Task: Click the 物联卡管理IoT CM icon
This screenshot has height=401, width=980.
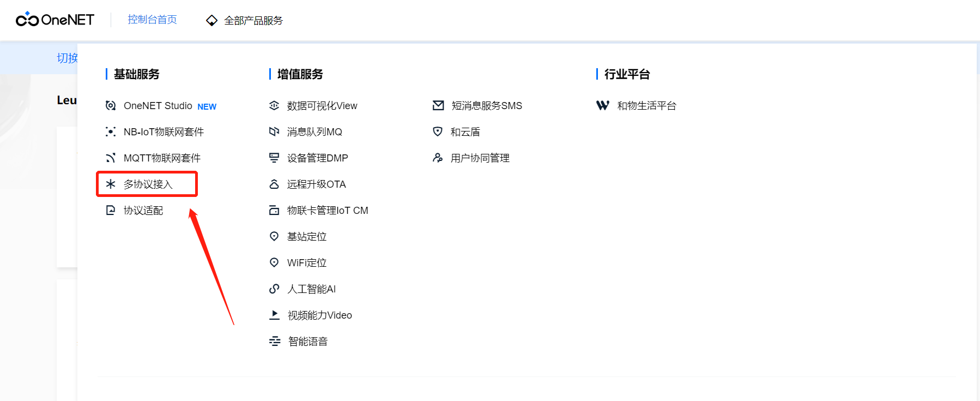Action: [274, 210]
